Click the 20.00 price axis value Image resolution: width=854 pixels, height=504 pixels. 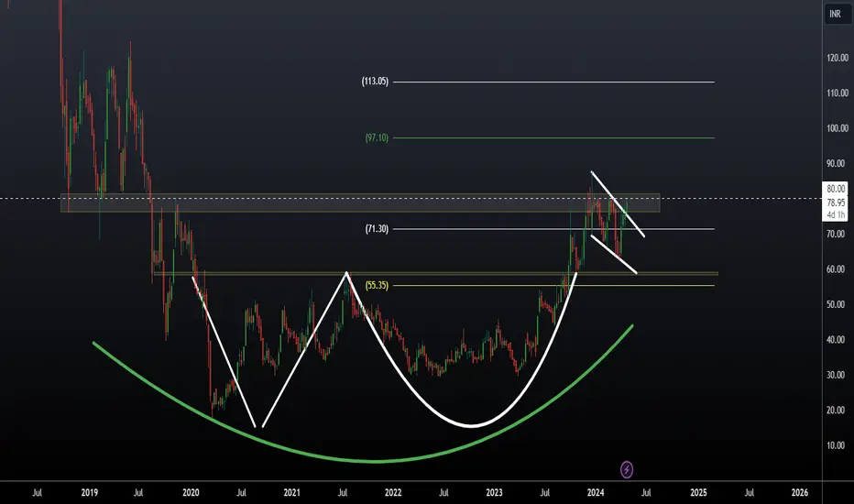[x=838, y=411]
